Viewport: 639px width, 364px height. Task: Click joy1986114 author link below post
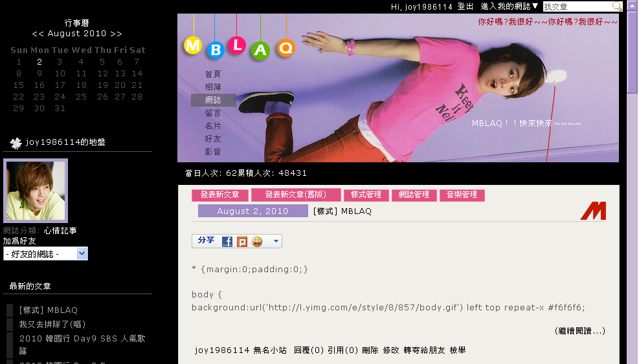coord(222,350)
